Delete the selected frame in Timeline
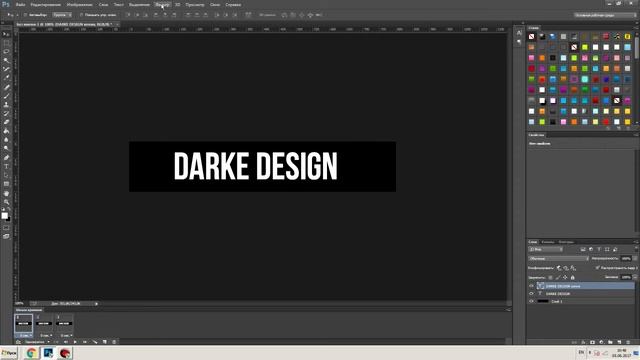Viewport: 640px width, 360px height. pyautogui.click(x=114, y=342)
